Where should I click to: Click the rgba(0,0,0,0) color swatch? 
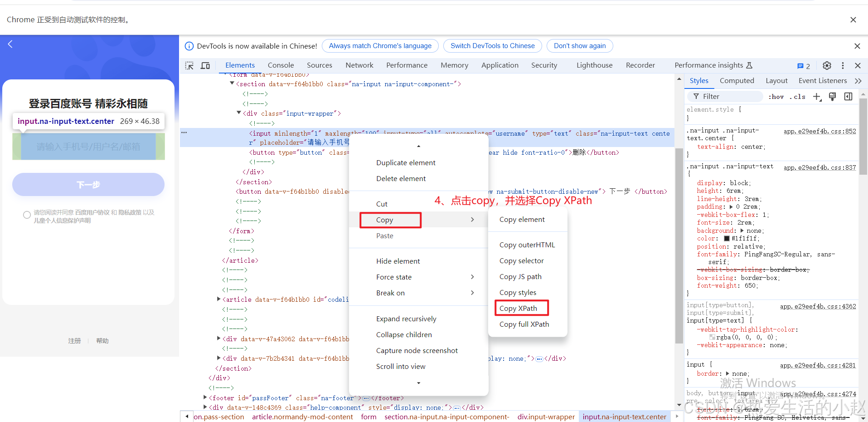[712, 337]
